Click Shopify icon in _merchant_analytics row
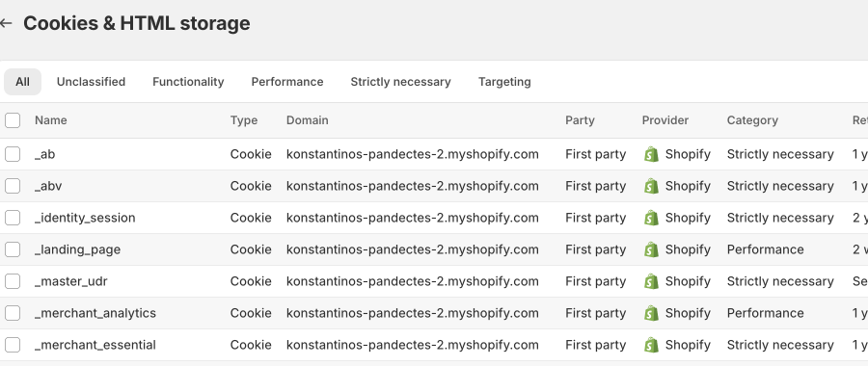Viewport: 868px width, 366px height. pyautogui.click(x=652, y=313)
